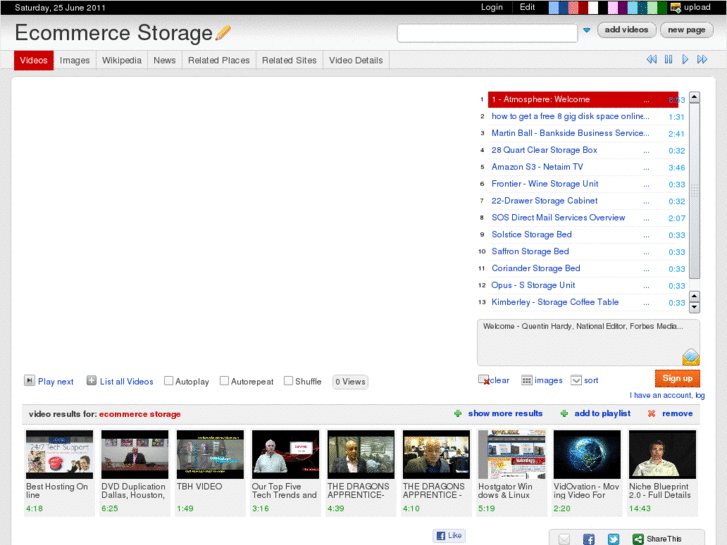
Task: Enable the Autoplay checkbox
Action: pos(169,381)
